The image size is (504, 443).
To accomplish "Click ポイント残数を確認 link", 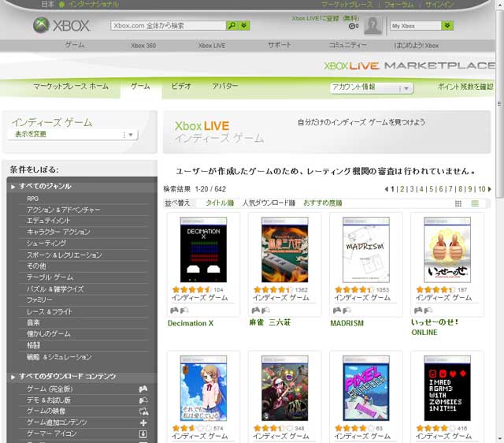I will pos(465,86).
